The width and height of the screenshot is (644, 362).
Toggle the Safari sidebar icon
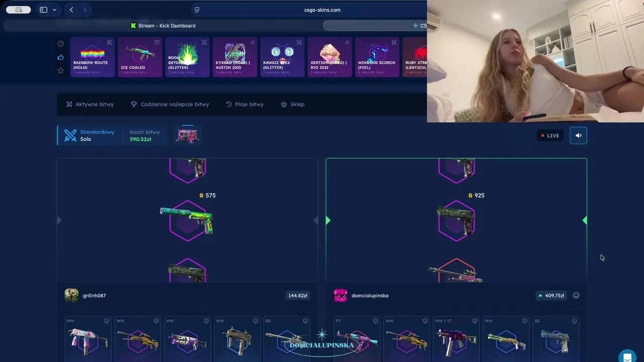[44, 10]
